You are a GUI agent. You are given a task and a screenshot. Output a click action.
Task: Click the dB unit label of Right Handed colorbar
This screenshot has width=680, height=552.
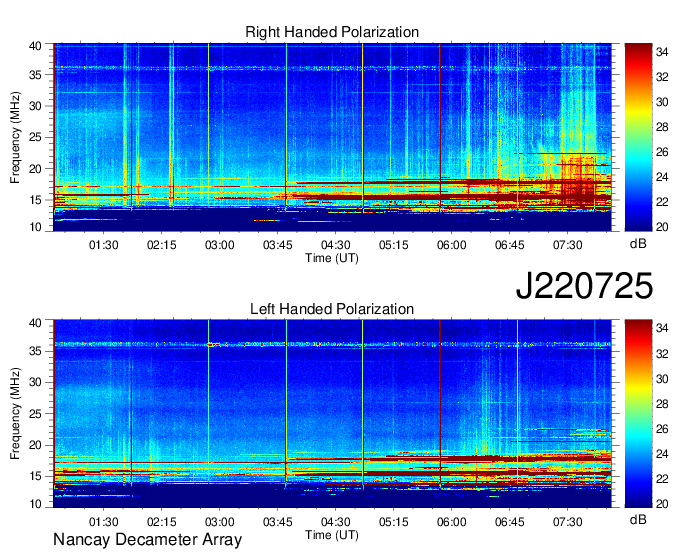pyautogui.click(x=638, y=244)
